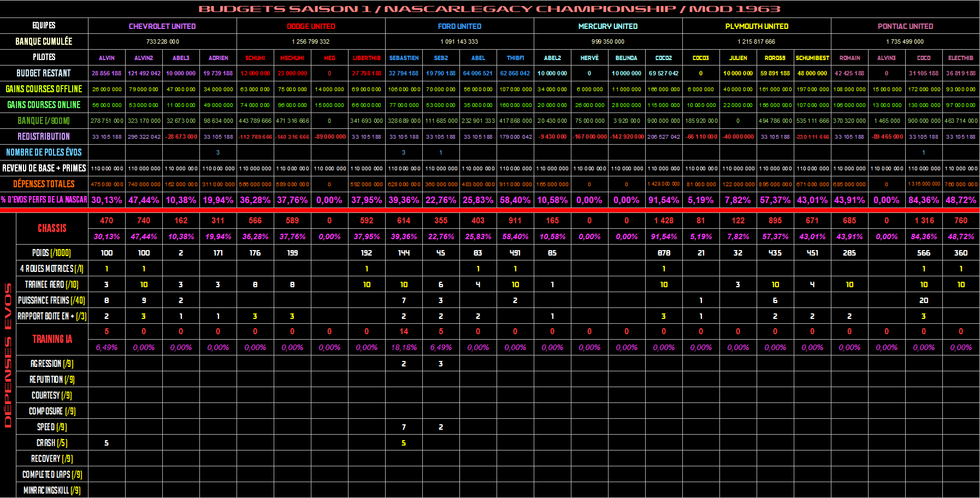Select the GAINS COURSES OFFLINE row label

(x=44, y=89)
